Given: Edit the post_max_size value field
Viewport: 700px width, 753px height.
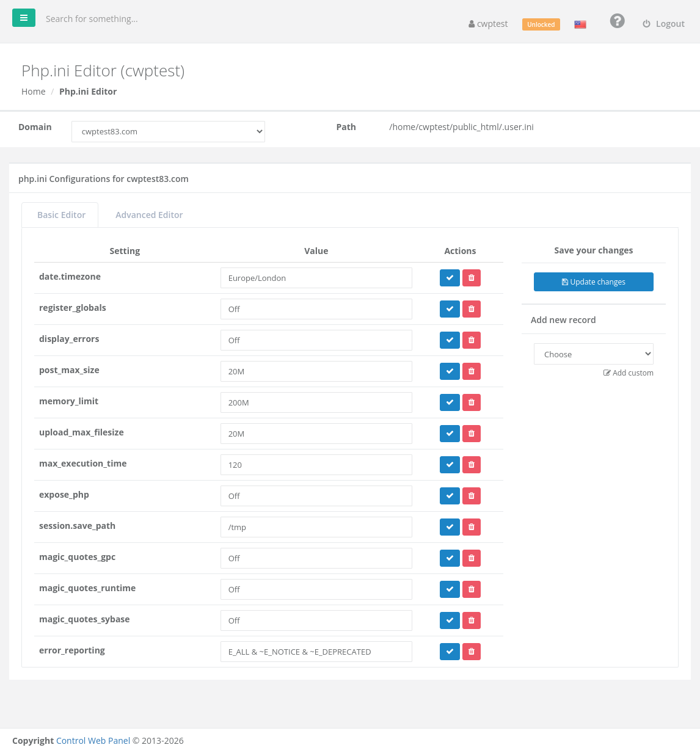Looking at the screenshot, I should click(x=316, y=371).
